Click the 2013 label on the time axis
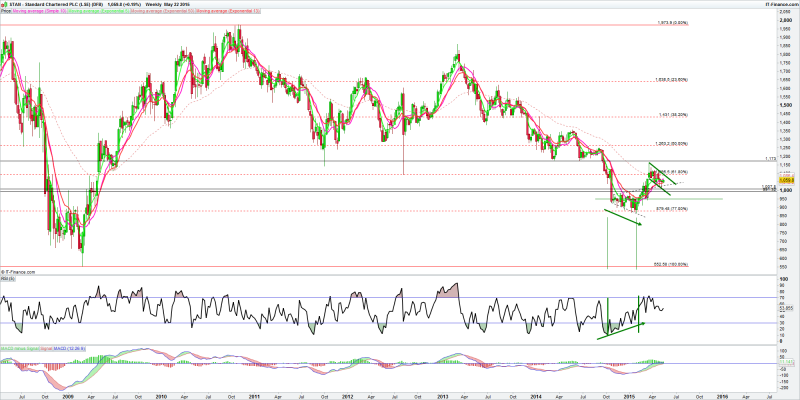 (444, 394)
